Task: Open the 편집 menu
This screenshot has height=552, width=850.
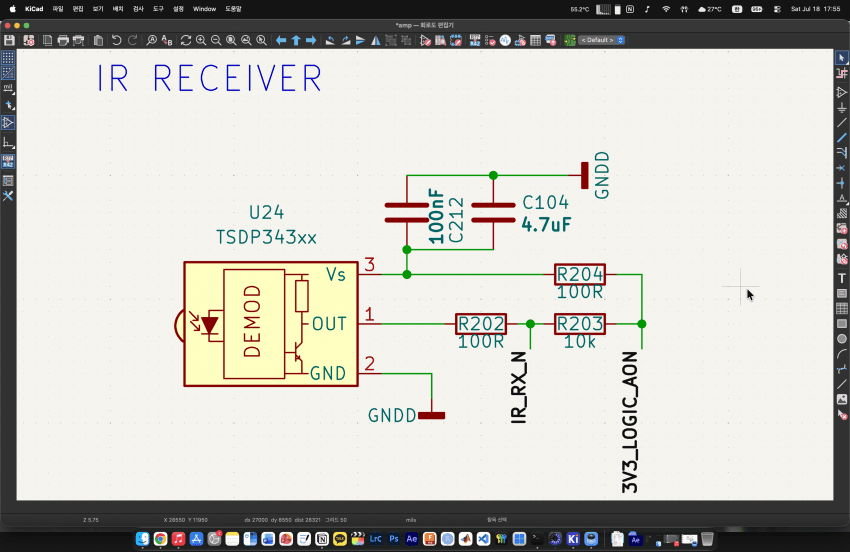Action: (78, 9)
